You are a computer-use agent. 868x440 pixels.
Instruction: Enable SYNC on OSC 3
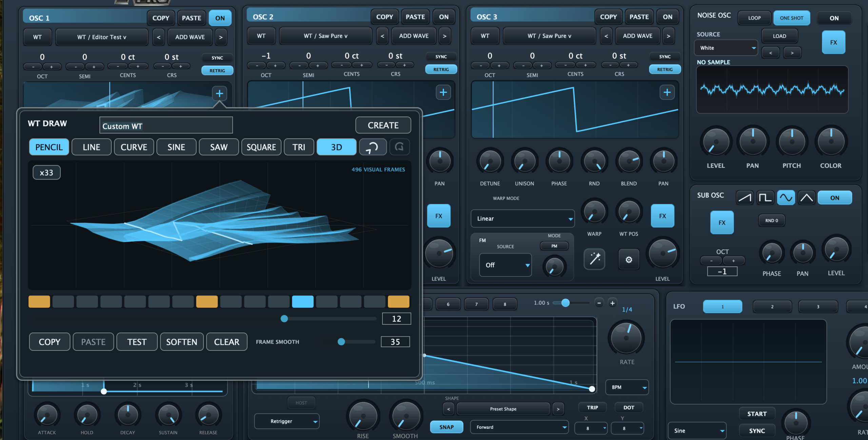[x=665, y=57]
